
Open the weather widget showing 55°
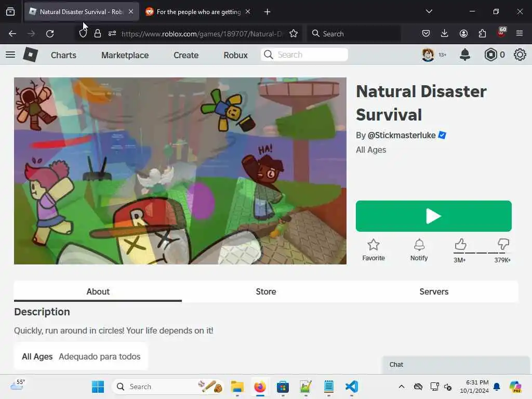pyautogui.click(x=17, y=385)
